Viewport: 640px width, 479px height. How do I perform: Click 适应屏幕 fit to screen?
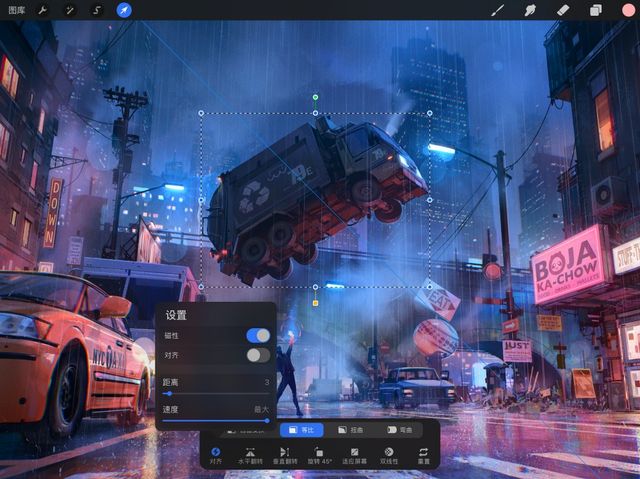[354, 455]
